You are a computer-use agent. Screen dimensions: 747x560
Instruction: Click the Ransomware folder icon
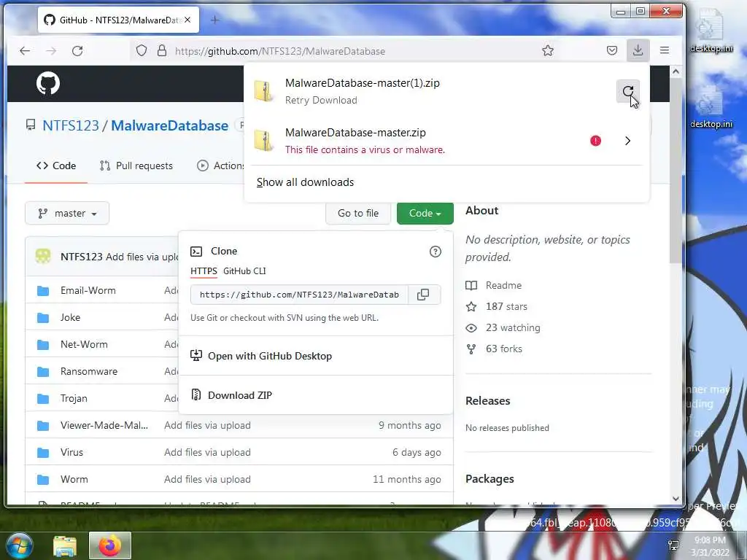click(43, 371)
